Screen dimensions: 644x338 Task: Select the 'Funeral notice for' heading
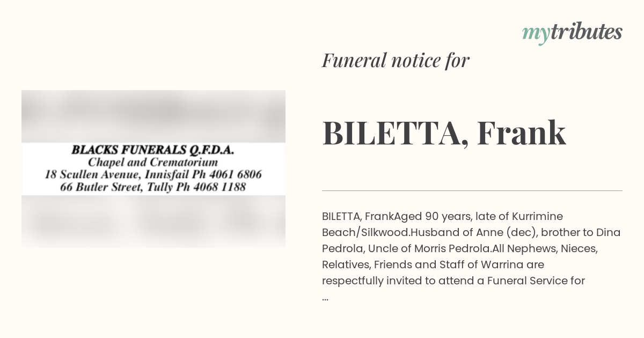tap(396, 60)
